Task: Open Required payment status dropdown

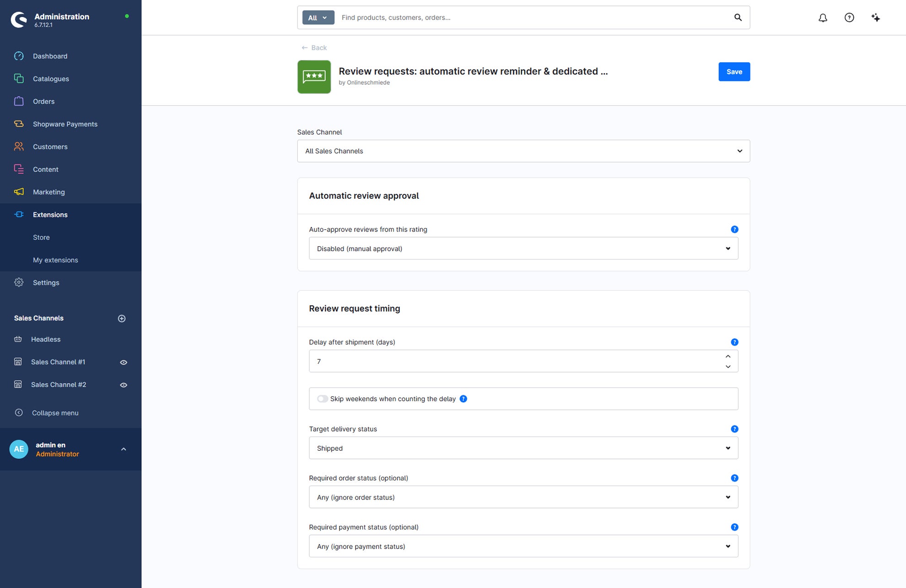Action: (x=523, y=546)
